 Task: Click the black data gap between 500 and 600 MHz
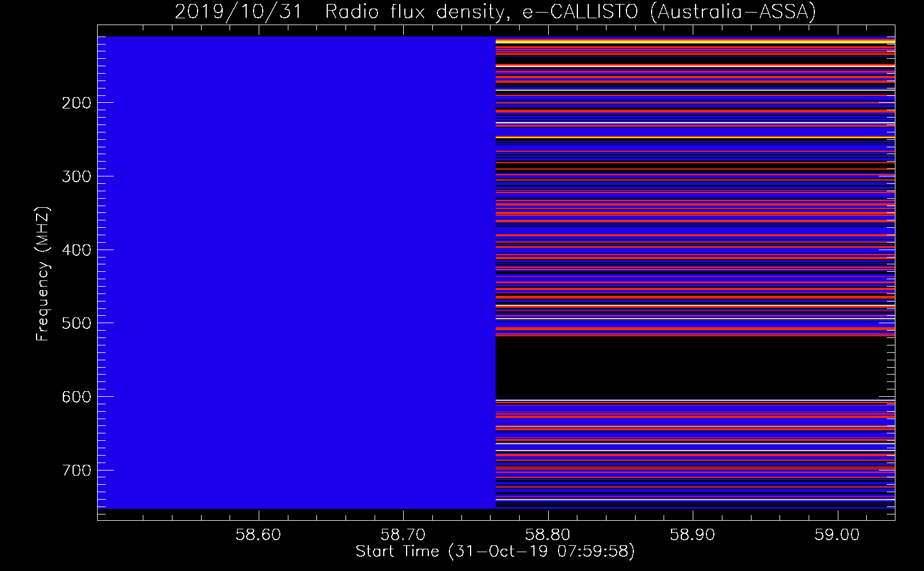[x=695, y=368]
